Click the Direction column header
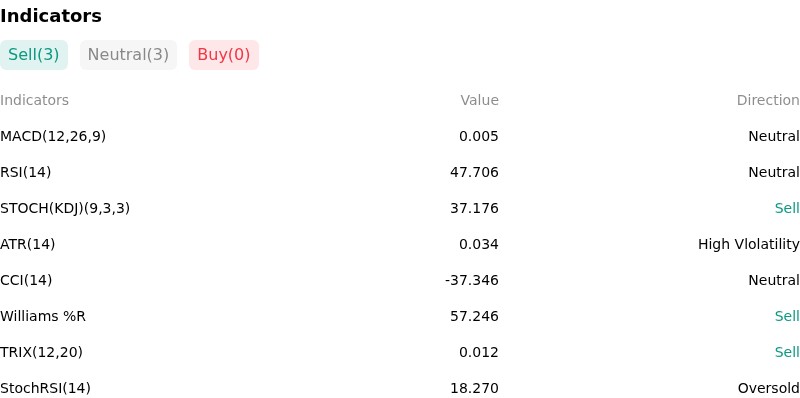 [x=768, y=100]
